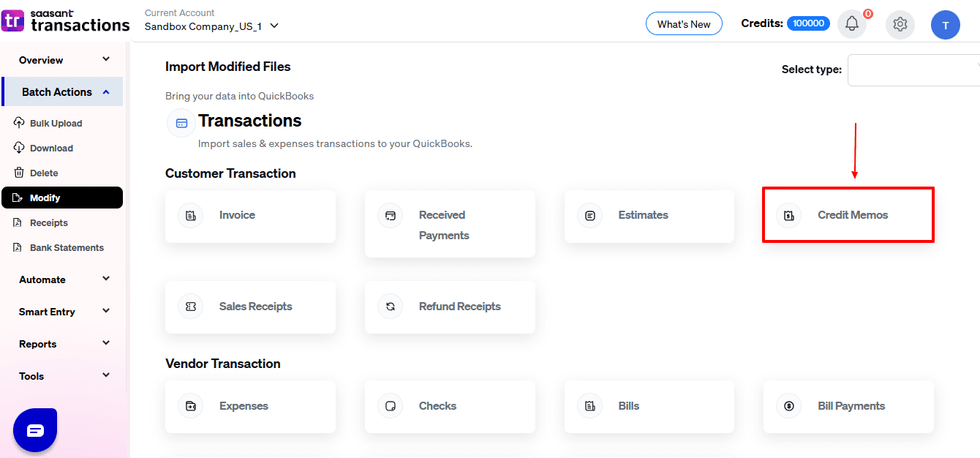Image resolution: width=980 pixels, height=458 pixels.
Task: Expand the Reports section
Action: coord(61,344)
